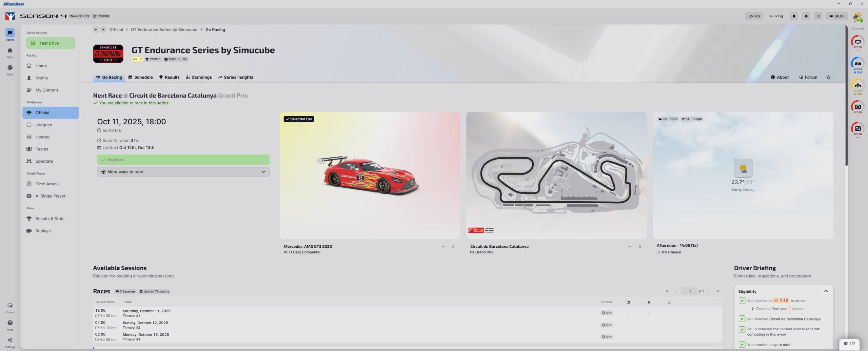
Task: Click the races page number field
Action: (x=688, y=291)
